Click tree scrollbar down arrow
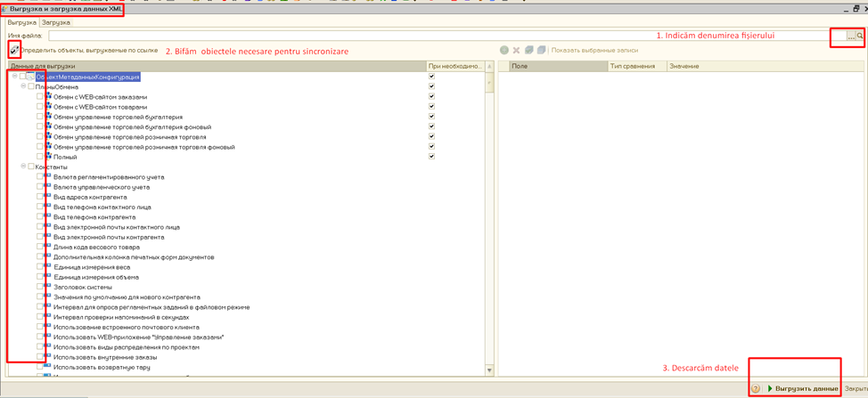 point(488,370)
